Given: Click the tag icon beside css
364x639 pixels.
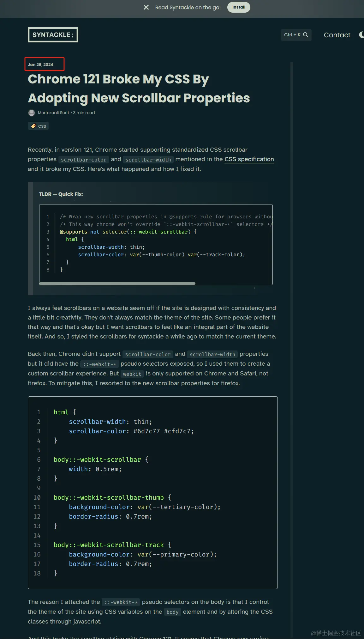Looking at the screenshot, I should pos(33,126).
